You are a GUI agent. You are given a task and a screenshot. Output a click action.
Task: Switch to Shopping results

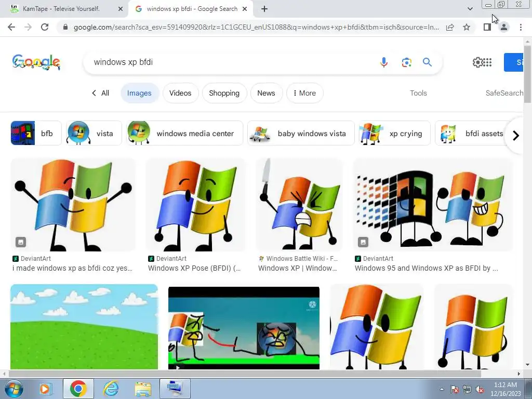pyautogui.click(x=224, y=93)
